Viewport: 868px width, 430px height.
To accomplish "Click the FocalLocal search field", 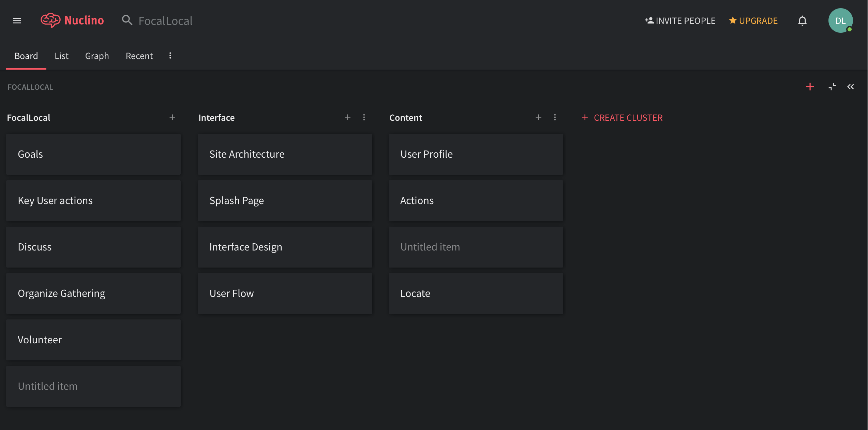I will coord(165,21).
